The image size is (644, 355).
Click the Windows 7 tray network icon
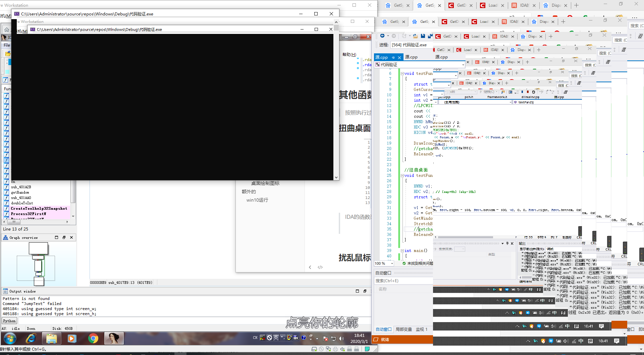pos(333,339)
